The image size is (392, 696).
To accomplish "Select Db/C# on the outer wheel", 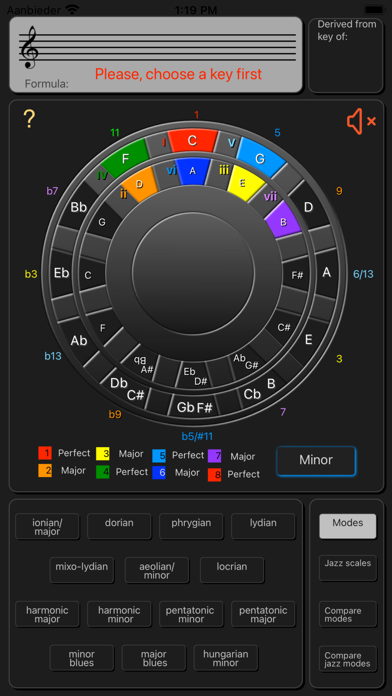I will point(127,388).
